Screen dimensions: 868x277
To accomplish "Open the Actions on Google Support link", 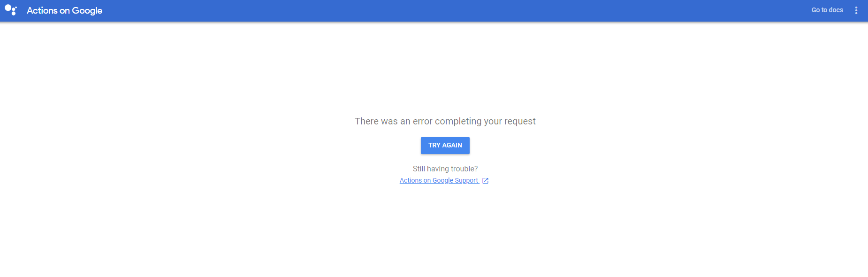I will tap(439, 180).
